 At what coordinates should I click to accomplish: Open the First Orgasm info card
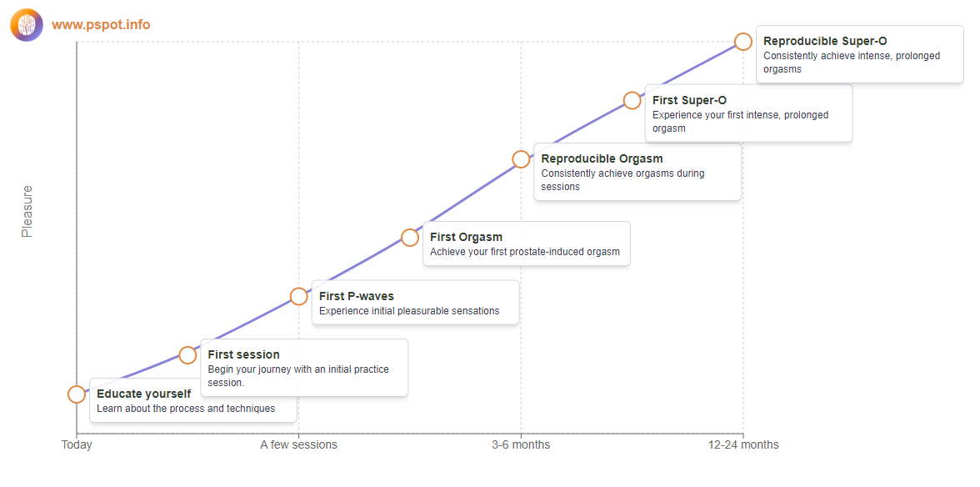[527, 243]
